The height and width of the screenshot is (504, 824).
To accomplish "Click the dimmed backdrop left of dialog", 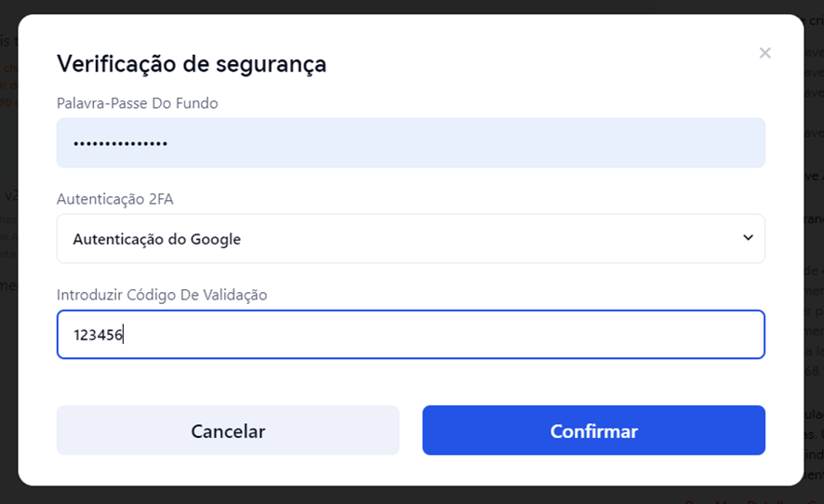I will coord(8,279).
